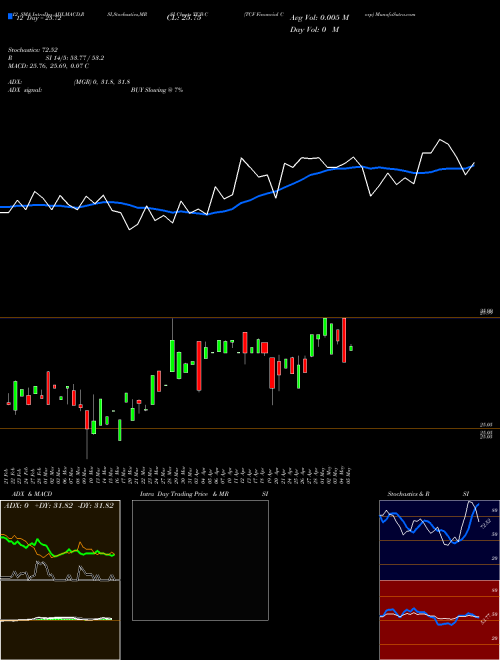Click the '(MGR) 0, 31.8, 31.8' ADX values

pos(102,82)
